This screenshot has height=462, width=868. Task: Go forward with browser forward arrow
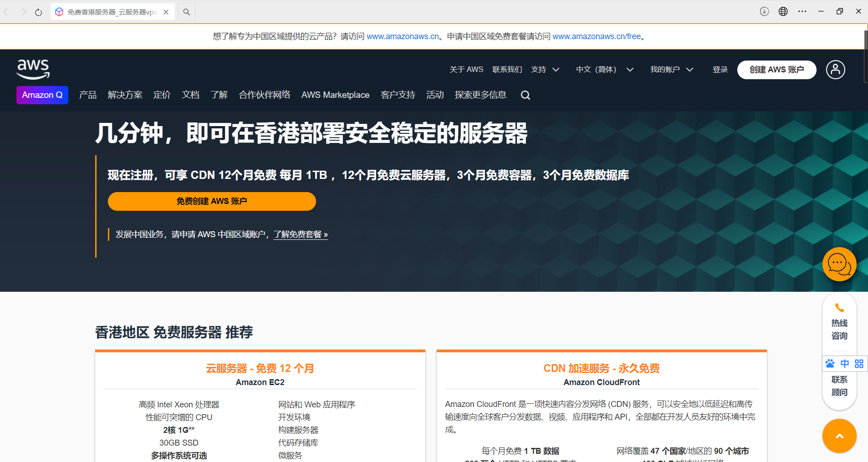pyautogui.click(x=23, y=12)
